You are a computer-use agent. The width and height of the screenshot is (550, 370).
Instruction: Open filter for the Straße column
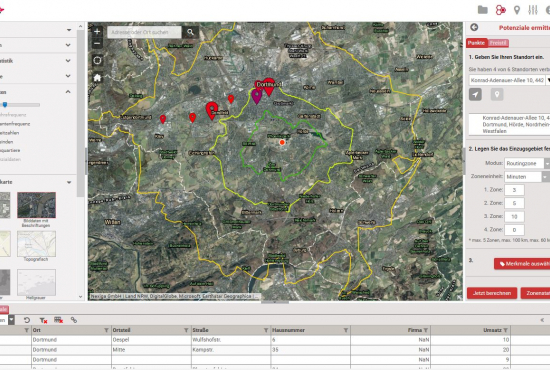(266, 330)
